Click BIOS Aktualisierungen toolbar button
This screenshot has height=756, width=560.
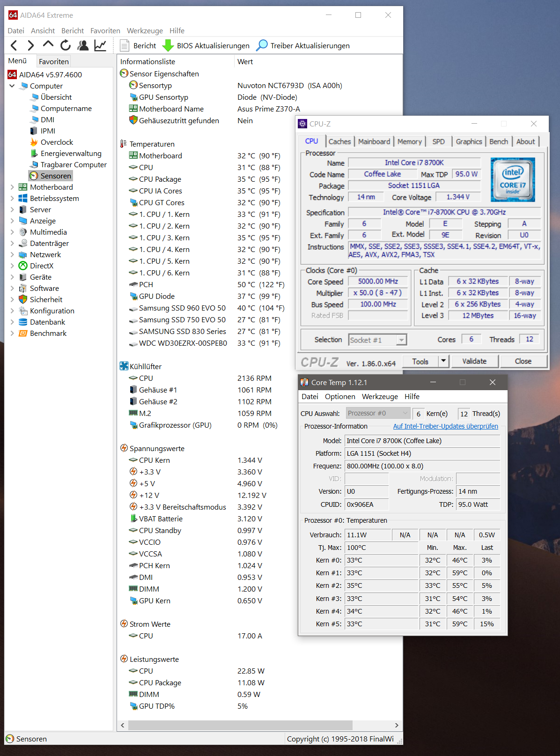[x=206, y=45]
